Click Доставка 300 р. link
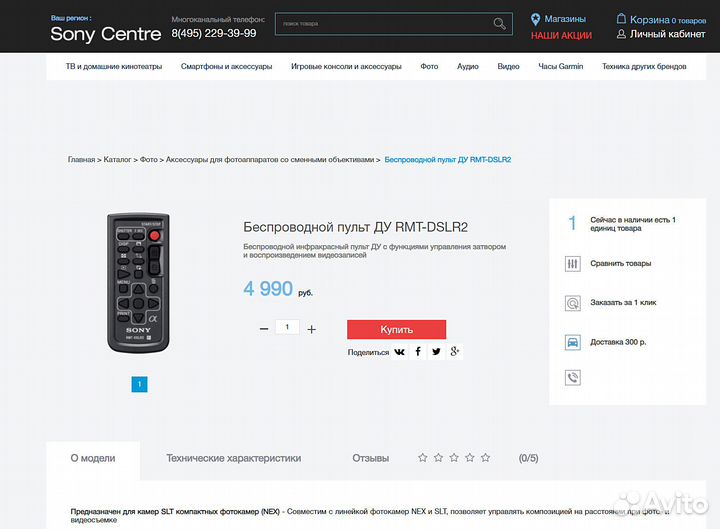This screenshot has width=720, height=529. (x=618, y=342)
